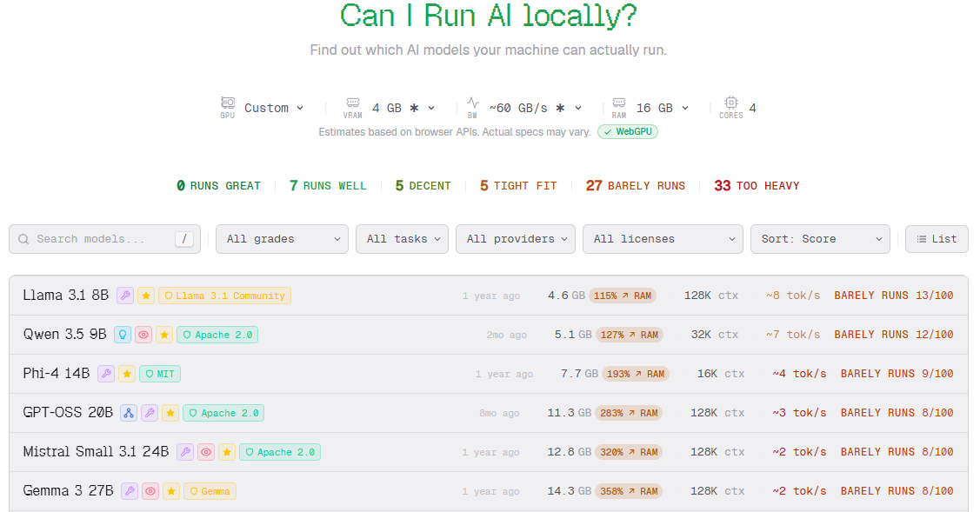The width and height of the screenshot is (980, 512).
Task: Click the 127% RAM usage badge
Action: [x=630, y=335]
